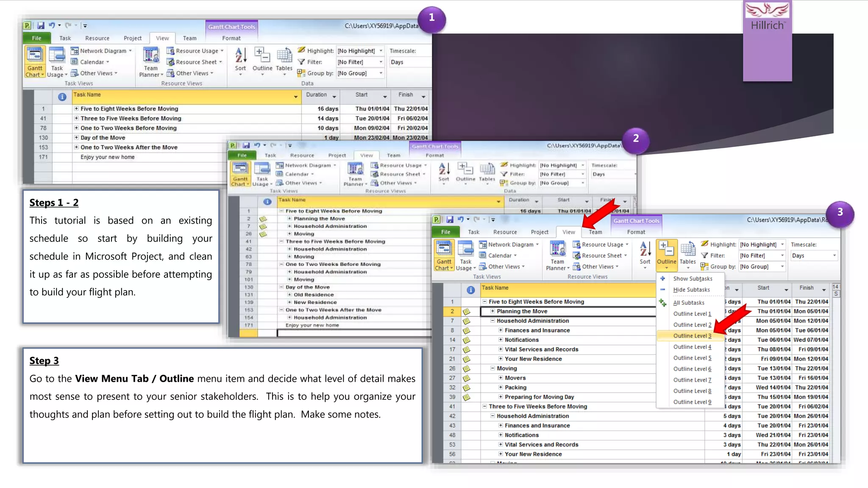
Task: Open Format tab in window 3
Action: [636, 232]
